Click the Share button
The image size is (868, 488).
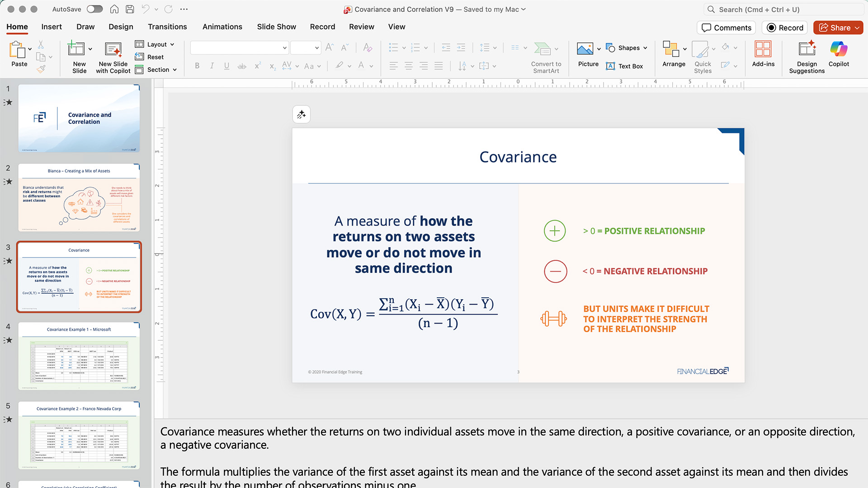click(x=838, y=28)
